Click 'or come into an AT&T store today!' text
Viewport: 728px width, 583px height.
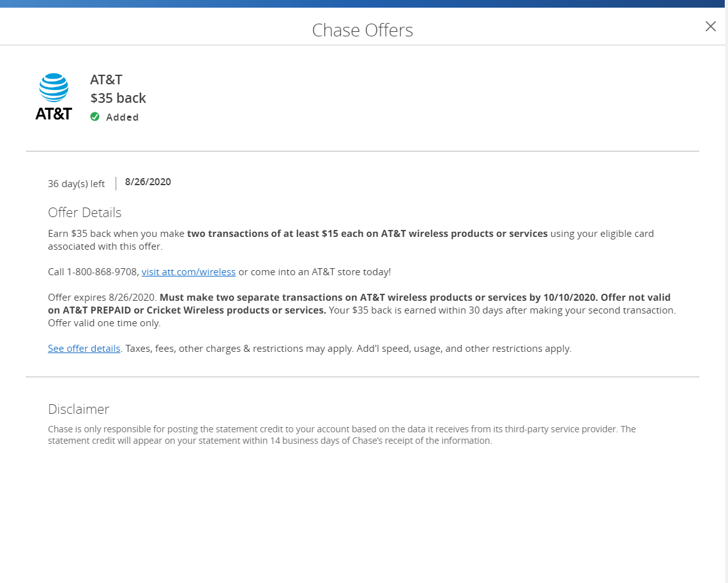coord(314,272)
